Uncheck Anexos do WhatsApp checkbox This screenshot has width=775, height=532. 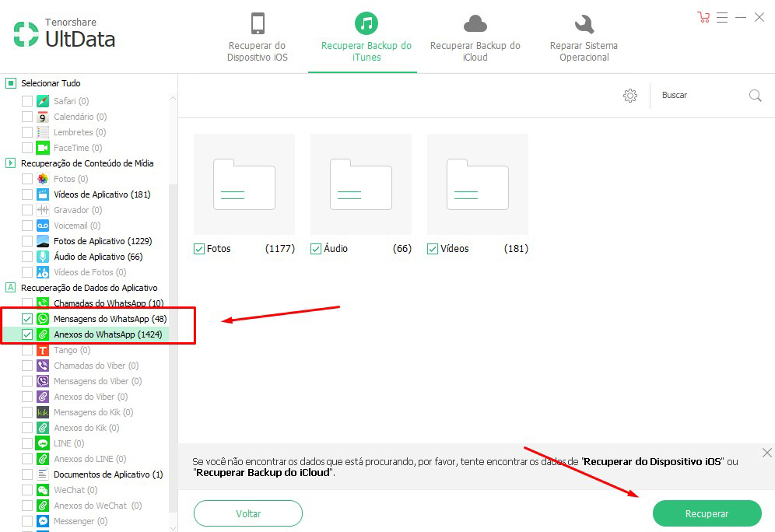click(27, 334)
